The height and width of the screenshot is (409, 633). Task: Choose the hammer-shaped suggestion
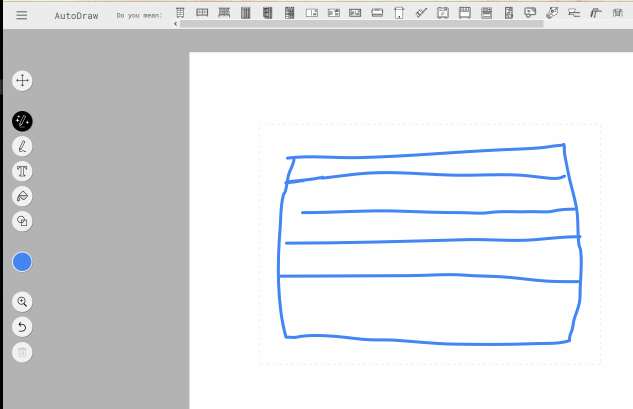[596, 13]
